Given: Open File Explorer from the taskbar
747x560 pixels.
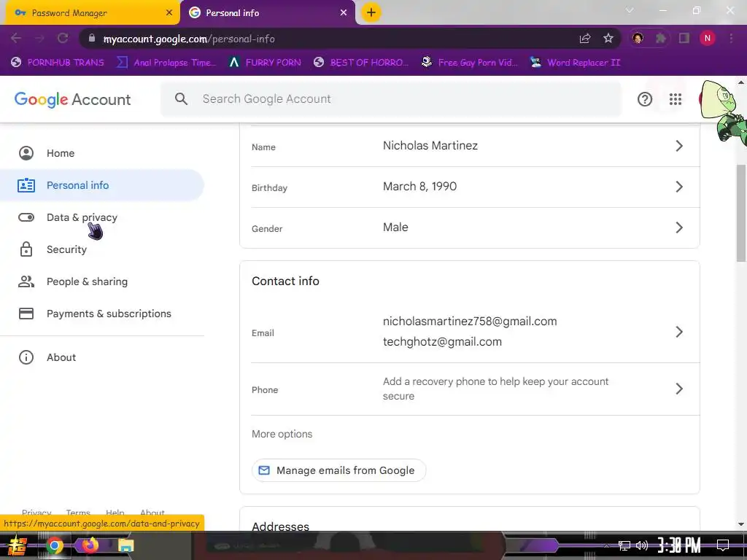Looking at the screenshot, I should click(125, 545).
